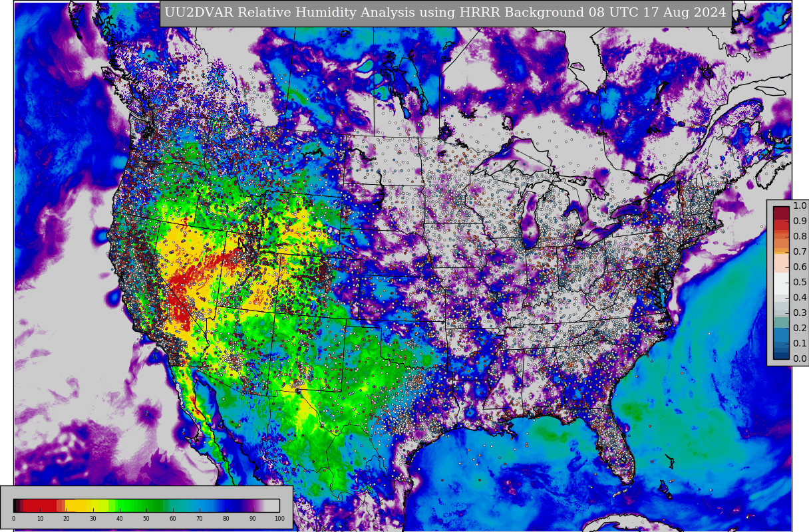Pick the 0.6 tick label on vertical colorbar
Screen dimensions: 809x532
(x=800, y=267)
